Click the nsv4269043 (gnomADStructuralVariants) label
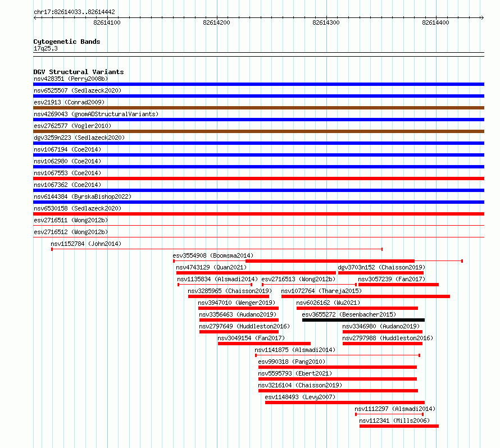The image size is (500, 448). click(x=96, y=114)
